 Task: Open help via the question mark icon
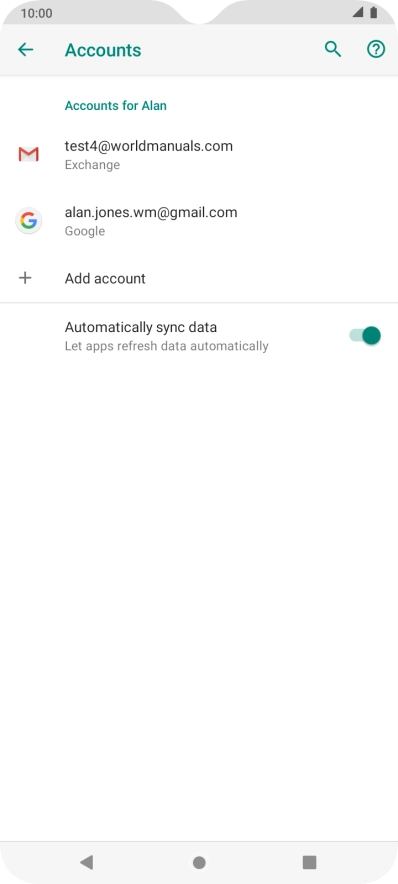point(376,50)
